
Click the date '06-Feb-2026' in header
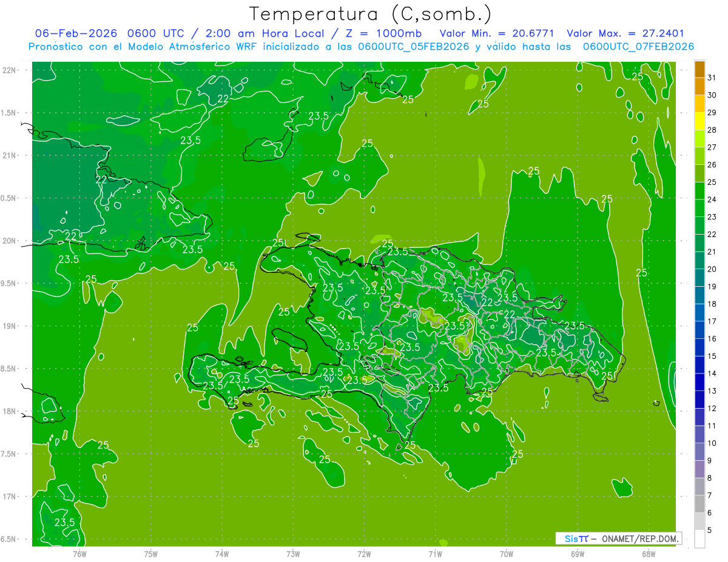tap(76, 33)
